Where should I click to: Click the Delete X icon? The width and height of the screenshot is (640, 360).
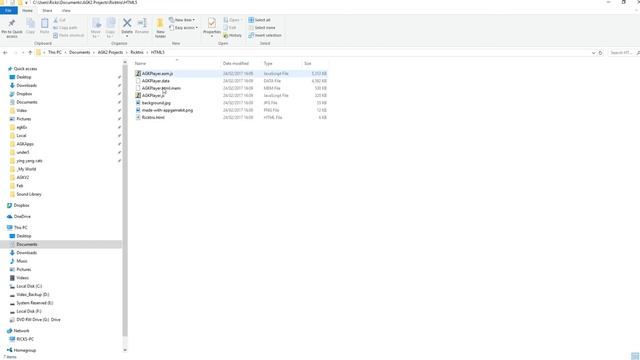(127, 23)
